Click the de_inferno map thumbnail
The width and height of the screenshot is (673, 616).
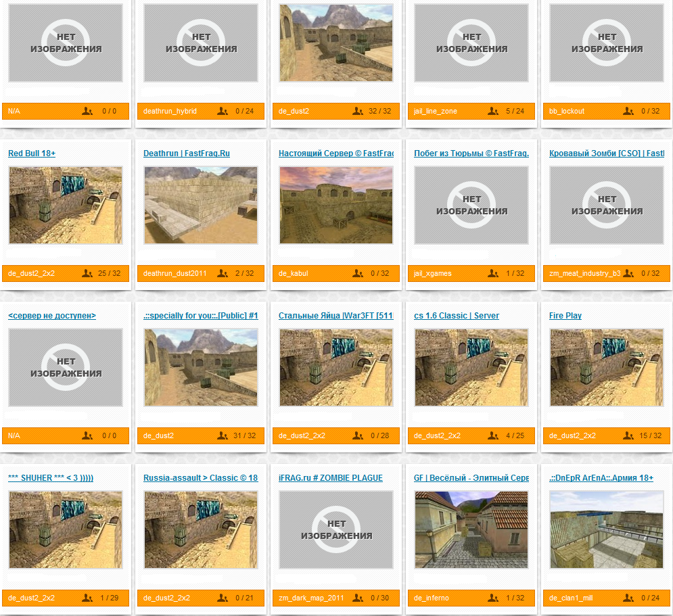coord(471,529)
